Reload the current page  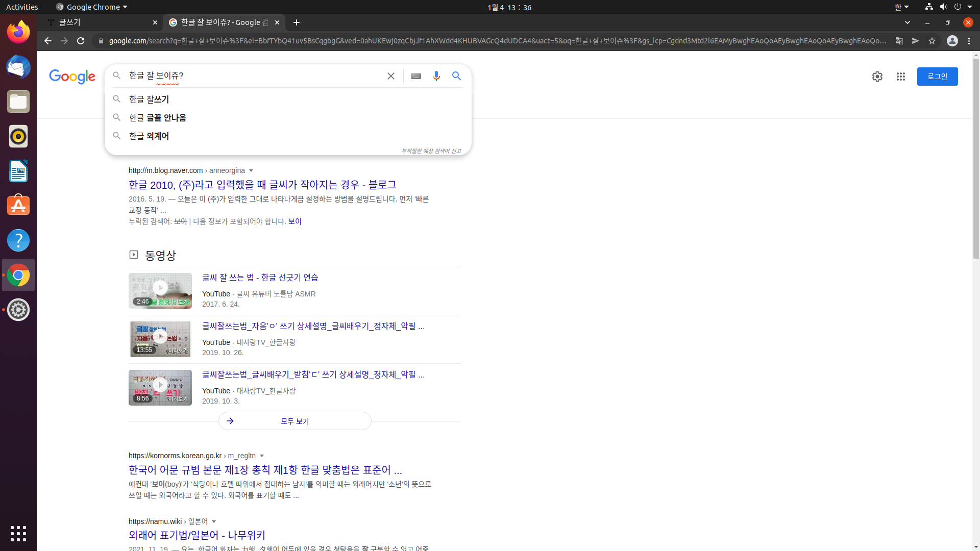81,41
